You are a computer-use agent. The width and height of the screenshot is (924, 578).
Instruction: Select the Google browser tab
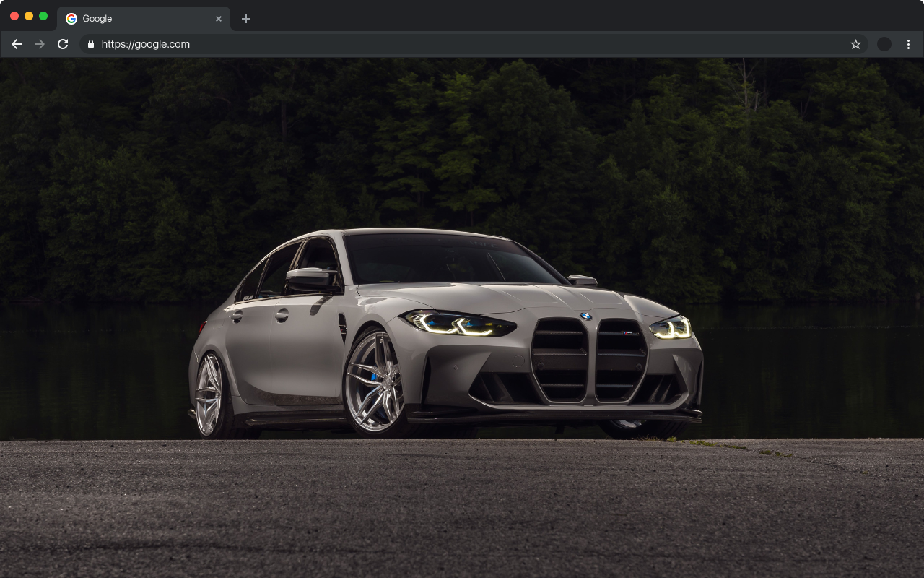tap(137, 18)
